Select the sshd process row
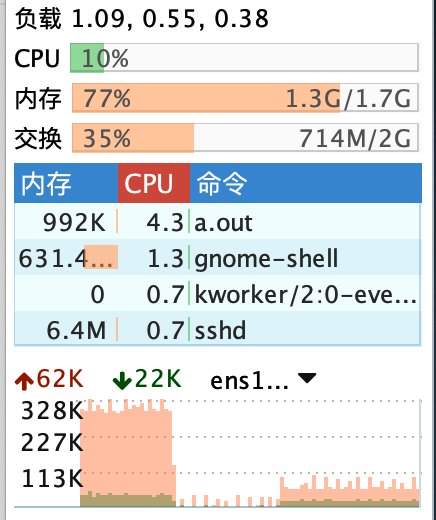 point(218,329)
